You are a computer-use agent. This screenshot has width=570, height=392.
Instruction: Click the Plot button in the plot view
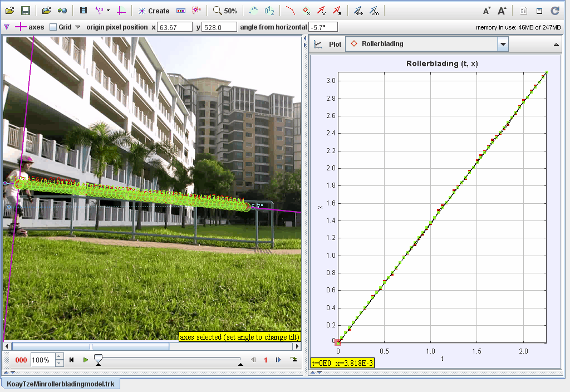(335, 45)
